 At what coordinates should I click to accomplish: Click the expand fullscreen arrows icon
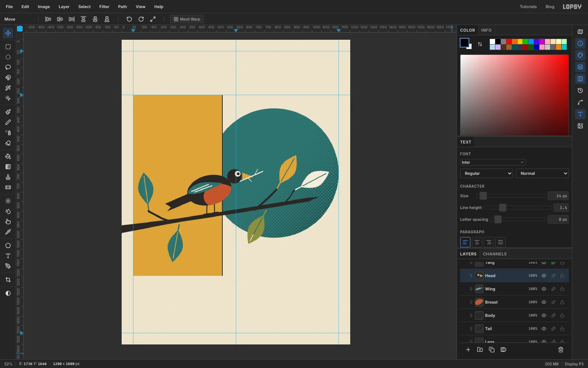point(153,19)
